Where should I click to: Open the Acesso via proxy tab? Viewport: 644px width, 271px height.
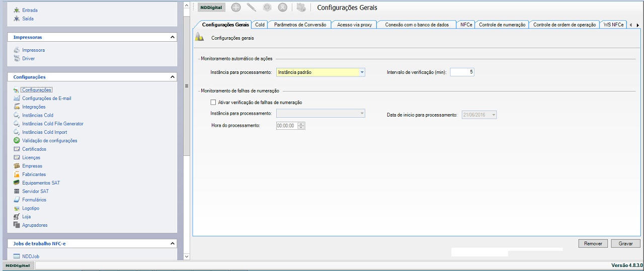click(x=354, y=25)
